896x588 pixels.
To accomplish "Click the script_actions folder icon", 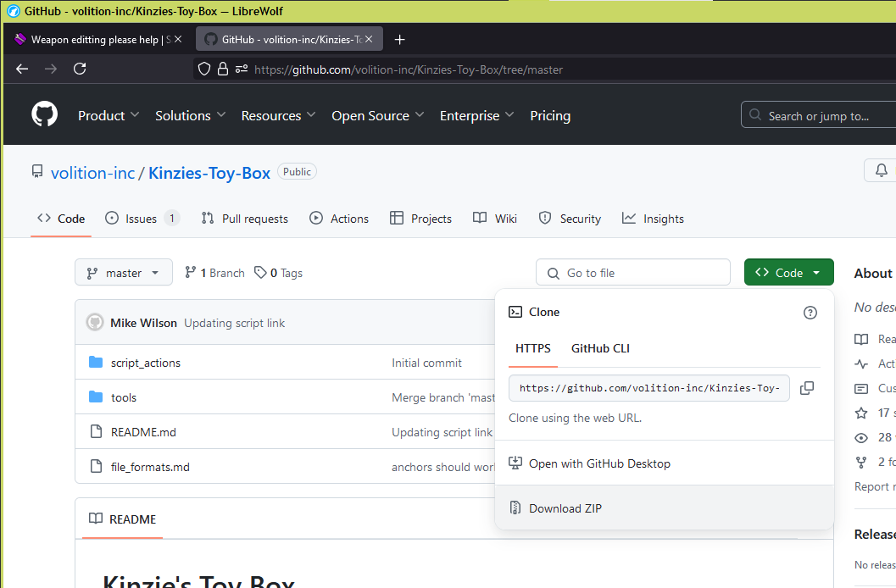I will point(96,362).
